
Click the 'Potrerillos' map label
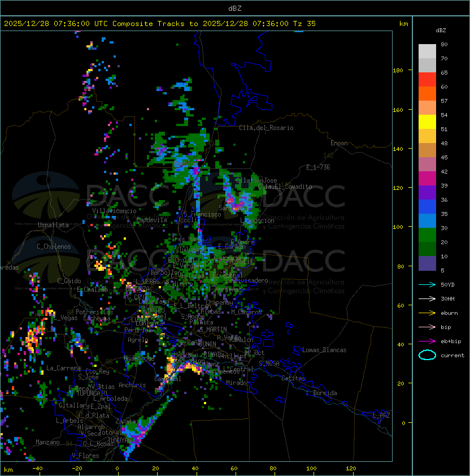click(94, 312)
